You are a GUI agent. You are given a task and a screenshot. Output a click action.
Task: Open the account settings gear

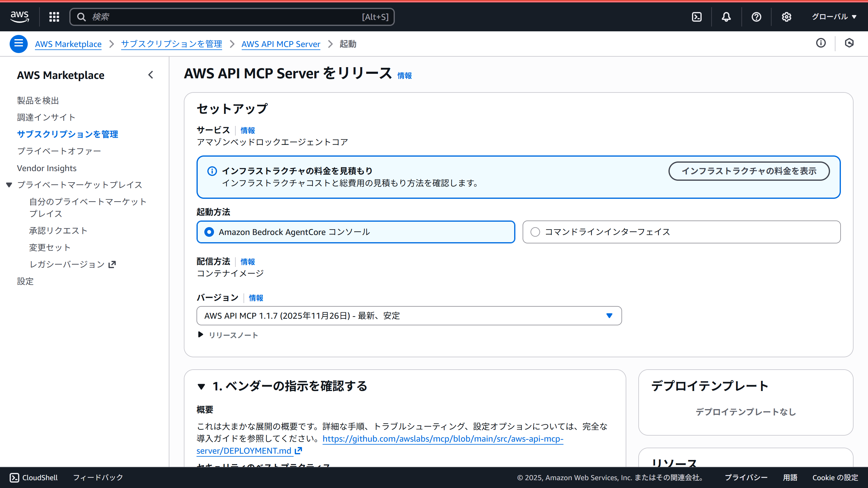[x=786, y=17]
